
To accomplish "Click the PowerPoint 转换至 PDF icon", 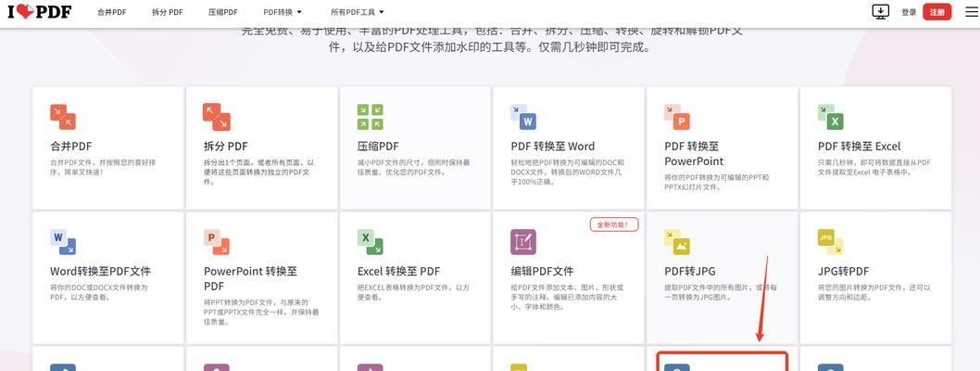I will [x=217, y=242].
